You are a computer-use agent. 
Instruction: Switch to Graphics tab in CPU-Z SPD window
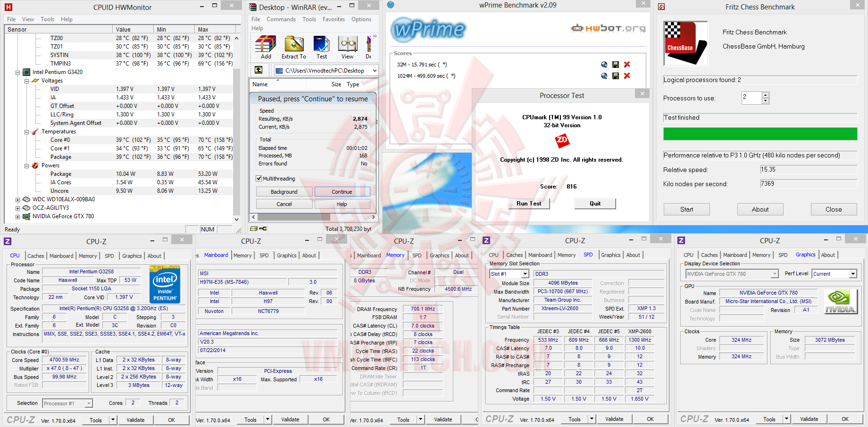click(611, 255)
